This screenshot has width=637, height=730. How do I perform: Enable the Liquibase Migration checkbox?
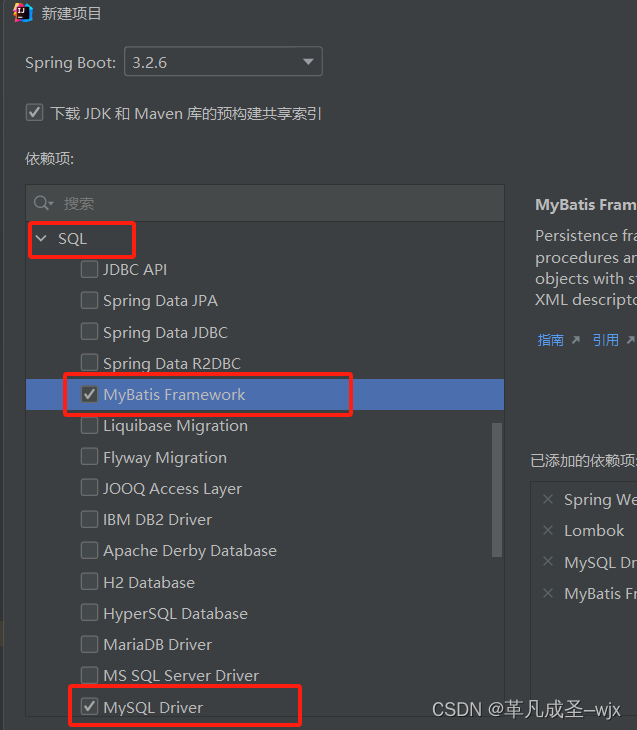pos(89,426)
